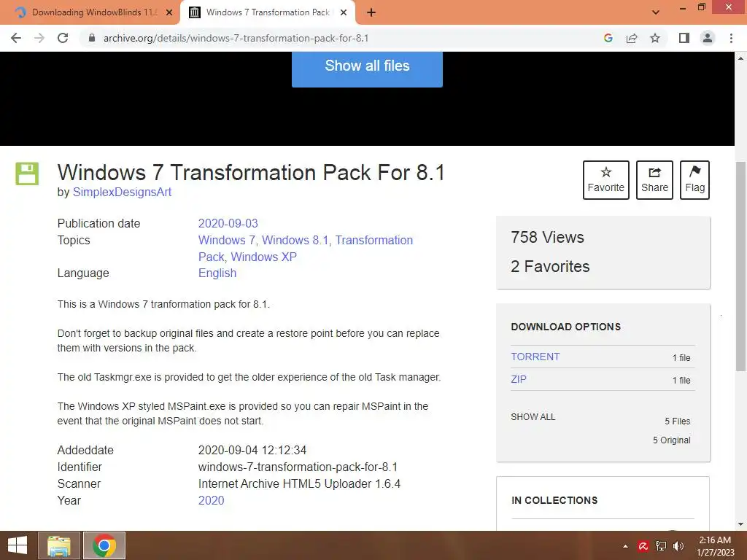
Task: Open the Windows XP topic link
Action: 263,257
